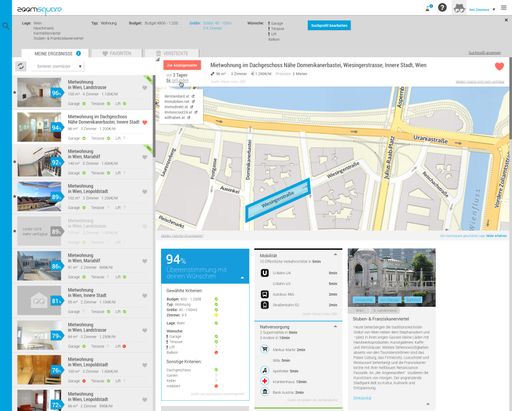Expand the user account name dropdown
This screenshot has width=512, height=411.
pos(482,9)
